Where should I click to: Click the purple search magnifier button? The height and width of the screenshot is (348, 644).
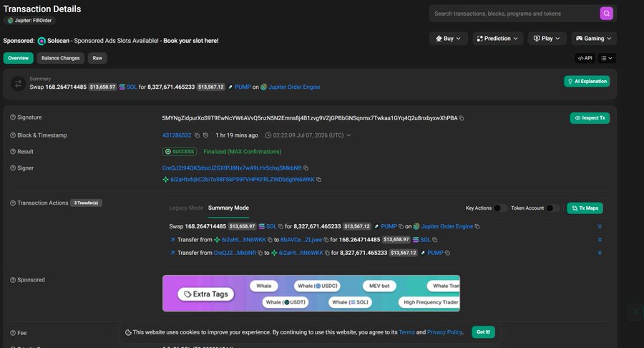tap(606, 14)
